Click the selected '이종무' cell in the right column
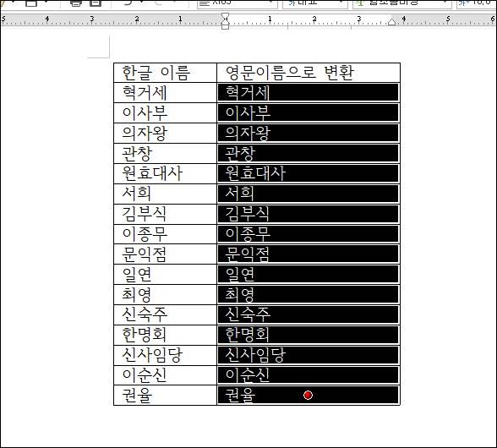Viewport: 497px width, 448px height. [308, 234]
